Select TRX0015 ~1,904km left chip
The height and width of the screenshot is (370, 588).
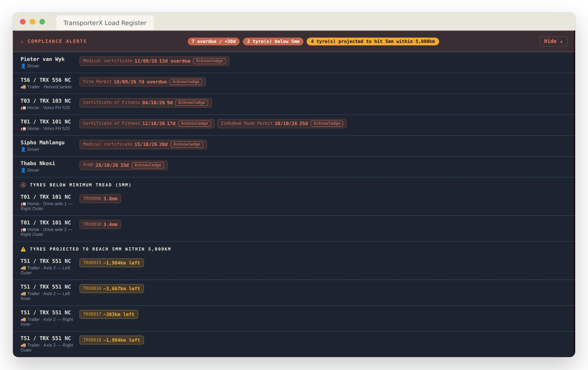click(112, 263)
